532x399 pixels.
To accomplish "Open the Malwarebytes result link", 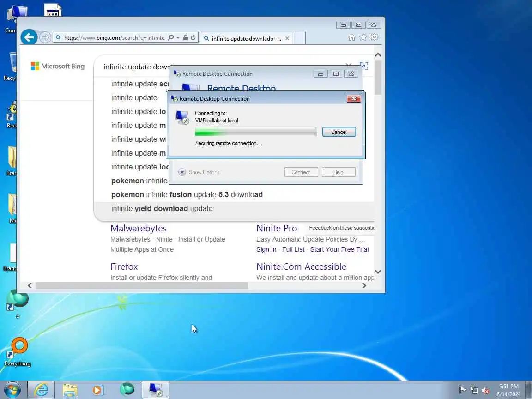I will pyautogui.click(x=139, y=228).
